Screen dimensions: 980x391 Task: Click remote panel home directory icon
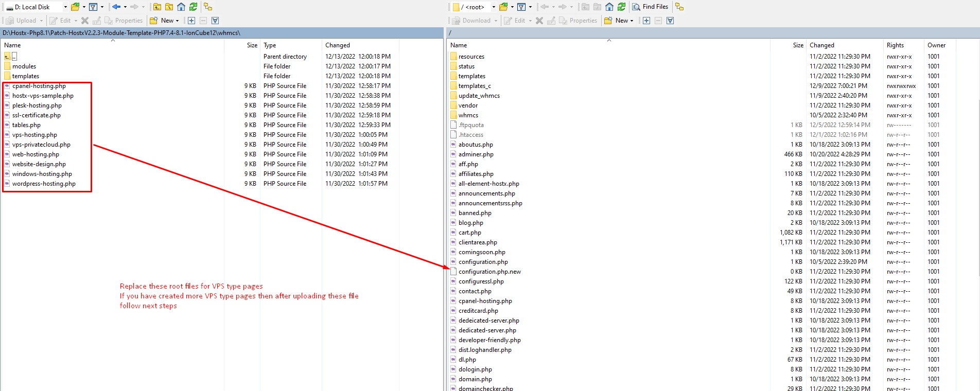point(609,7)
